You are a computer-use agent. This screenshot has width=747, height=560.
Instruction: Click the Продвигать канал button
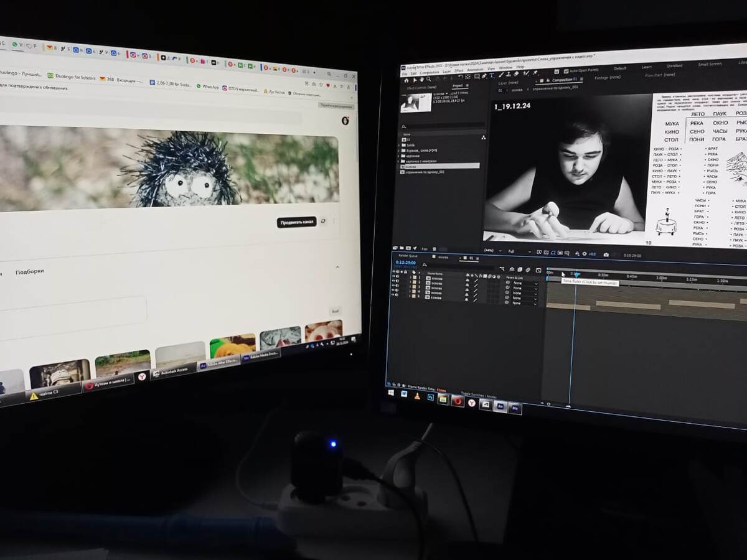point(296,222)
